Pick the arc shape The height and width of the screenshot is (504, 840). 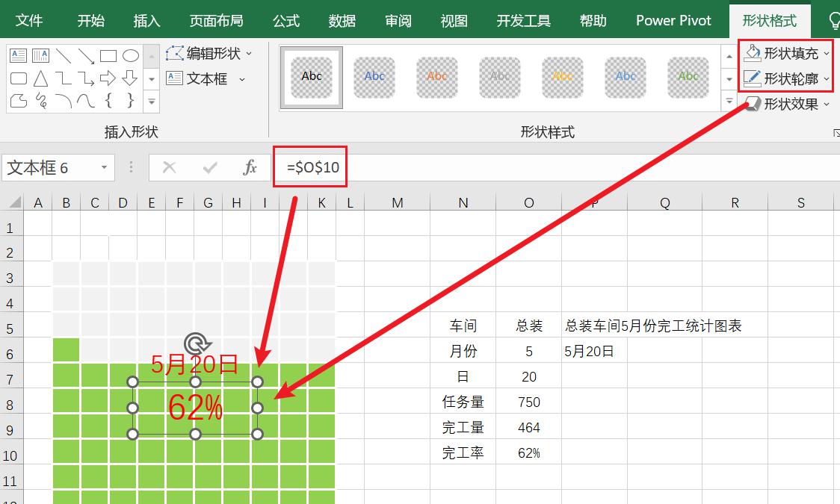click(x=64, y=101)
